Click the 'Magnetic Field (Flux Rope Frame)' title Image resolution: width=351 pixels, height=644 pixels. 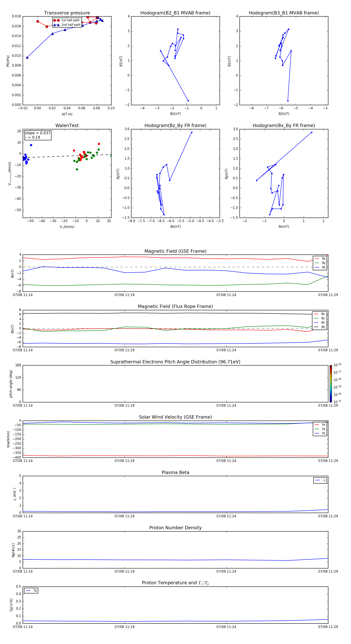pyautogui.click(x=175, y=307)
